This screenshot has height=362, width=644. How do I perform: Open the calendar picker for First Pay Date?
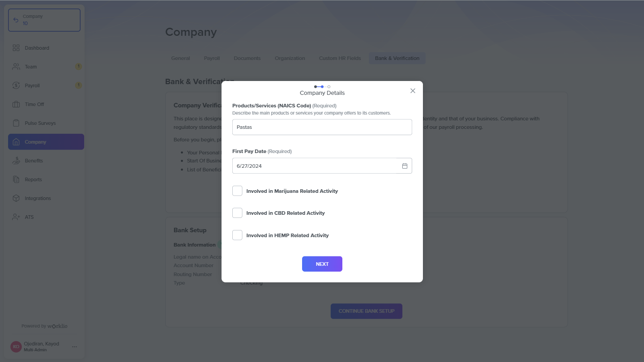click(x=405, y=166)
